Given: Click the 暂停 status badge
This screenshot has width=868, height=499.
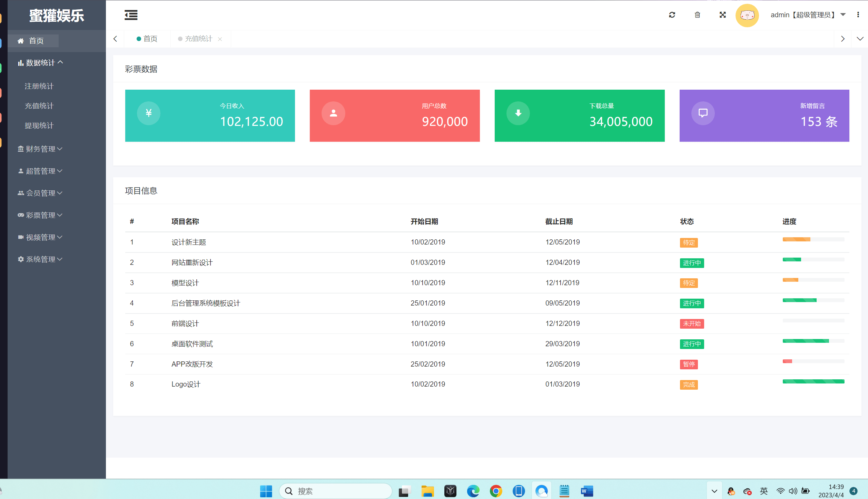Looking at the screenshot, I should click(689, 364).
